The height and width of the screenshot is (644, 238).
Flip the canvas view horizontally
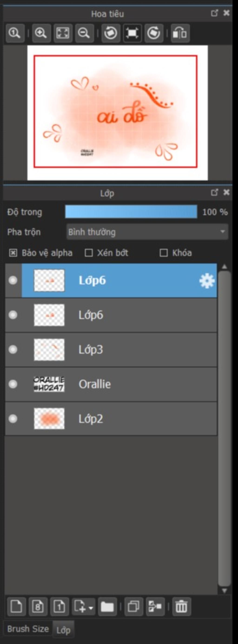tap(180, 33)
